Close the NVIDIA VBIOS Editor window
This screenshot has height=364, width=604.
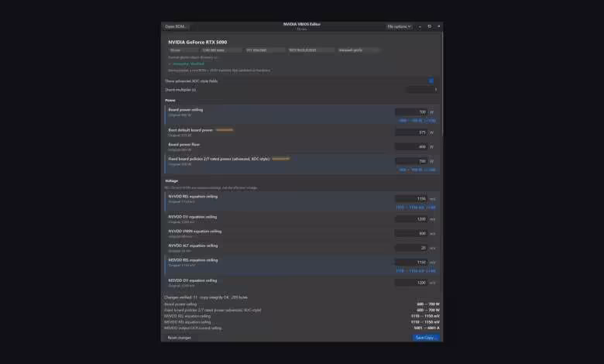(x=439, y=26)
